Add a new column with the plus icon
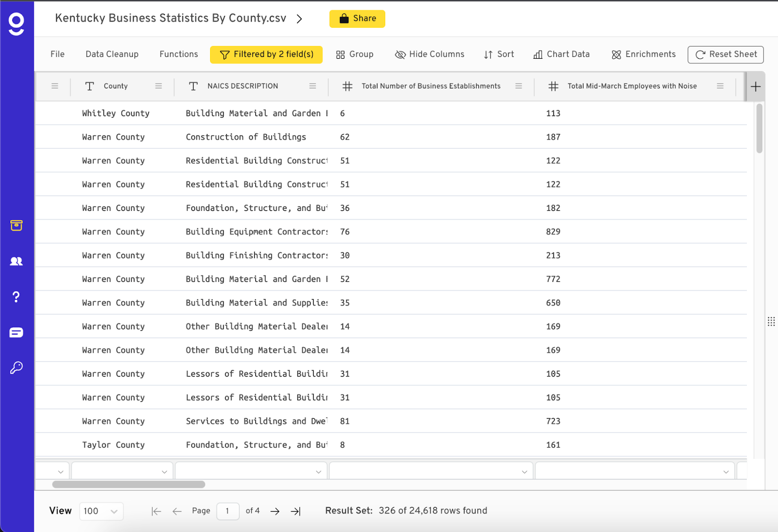The height and width of the screenshot is (532, 778). click(756, 86)
